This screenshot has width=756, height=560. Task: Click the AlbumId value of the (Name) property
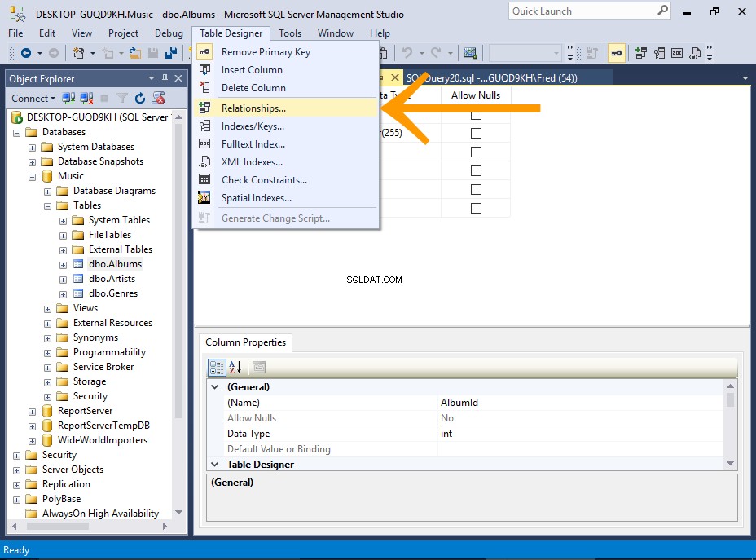459,403
